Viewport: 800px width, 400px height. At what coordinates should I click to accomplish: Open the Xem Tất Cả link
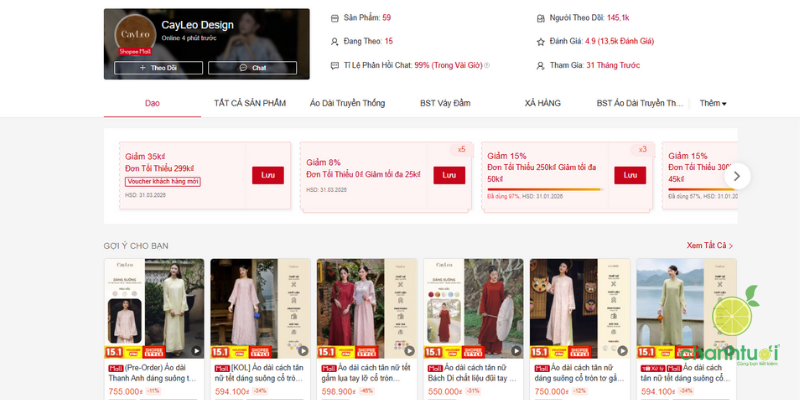point(710,245)
